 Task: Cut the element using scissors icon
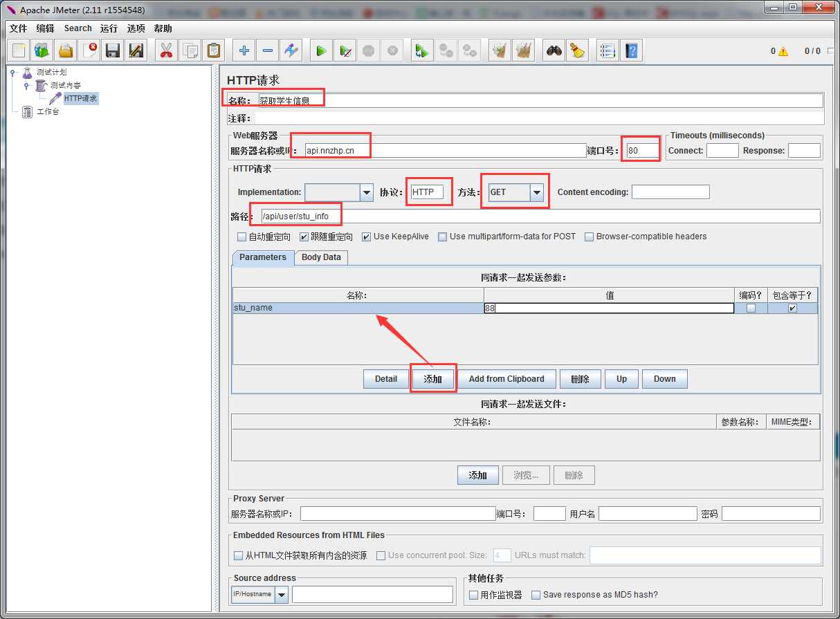coord(166,50)
